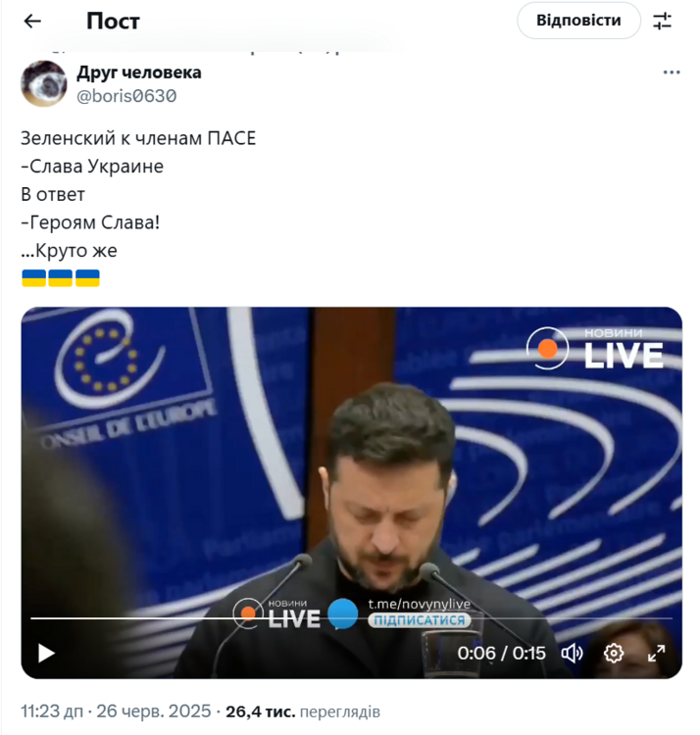Click the 26,4 тис. переглядів count
This screenshot has height=735, width=700.
pyautogui.click(x=302, y=711)
